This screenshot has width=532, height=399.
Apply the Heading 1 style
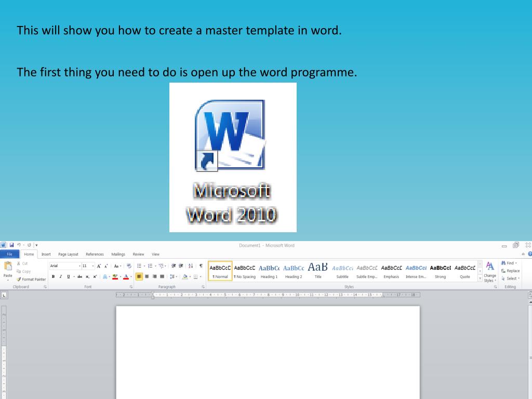[269, 271]
